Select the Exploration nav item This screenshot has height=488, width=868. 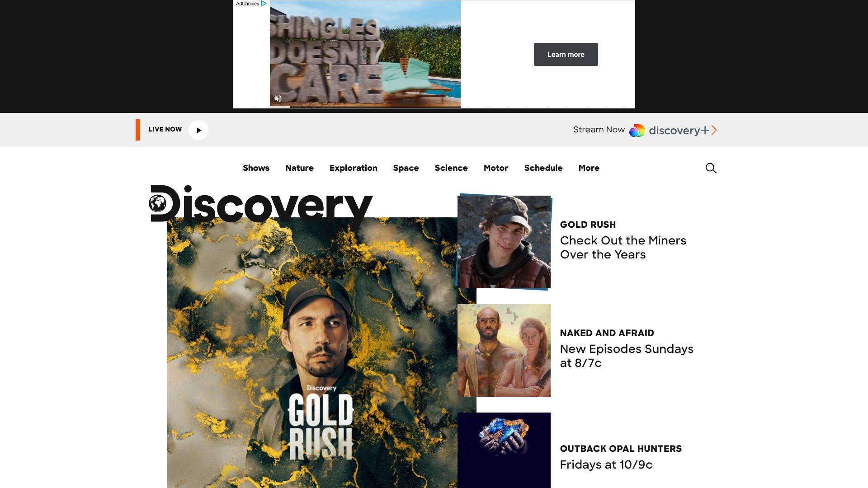(x=353, y=168)
